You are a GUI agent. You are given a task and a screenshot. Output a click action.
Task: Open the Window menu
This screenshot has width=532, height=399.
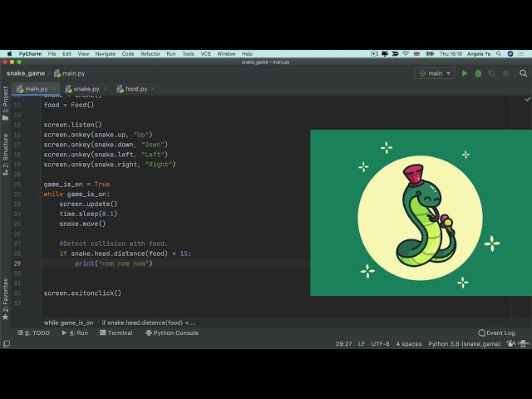[x=226, y=53]
